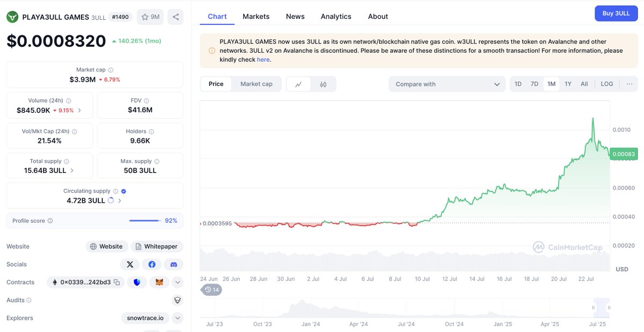This screenshot has height=332, width=644.
Task: Click the X (Twitter) social icon
Action: [130, 264]
